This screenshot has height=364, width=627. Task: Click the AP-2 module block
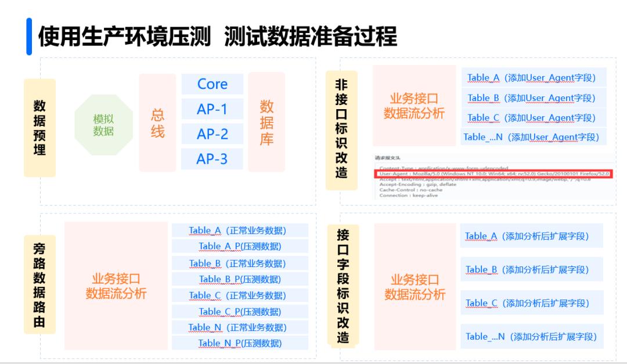pos(212,134)
